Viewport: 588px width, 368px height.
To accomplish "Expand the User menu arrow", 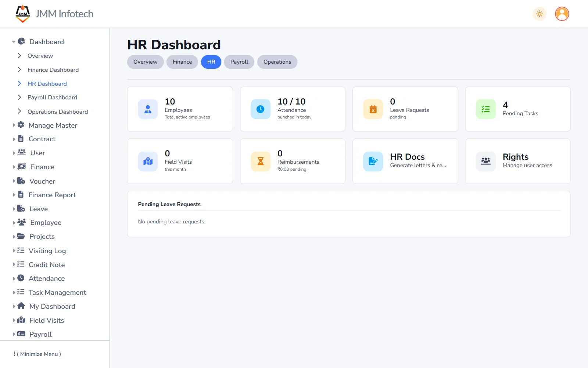I will 14,153.
